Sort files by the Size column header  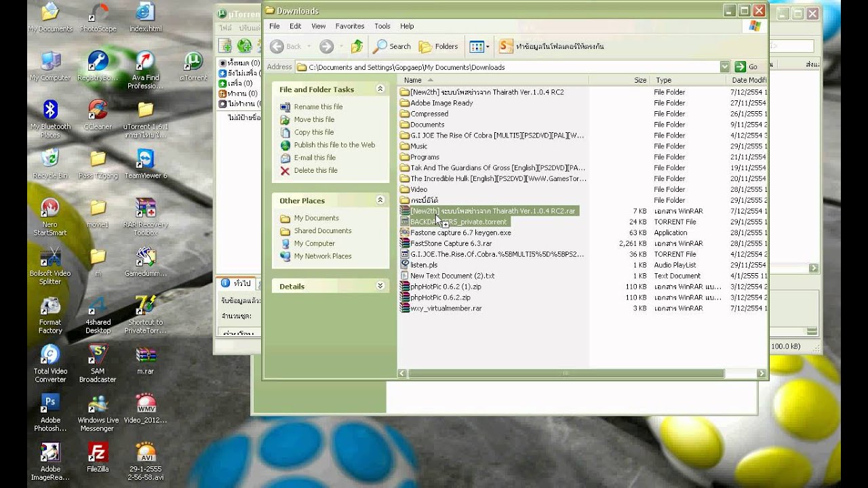[x=620, y=80]
